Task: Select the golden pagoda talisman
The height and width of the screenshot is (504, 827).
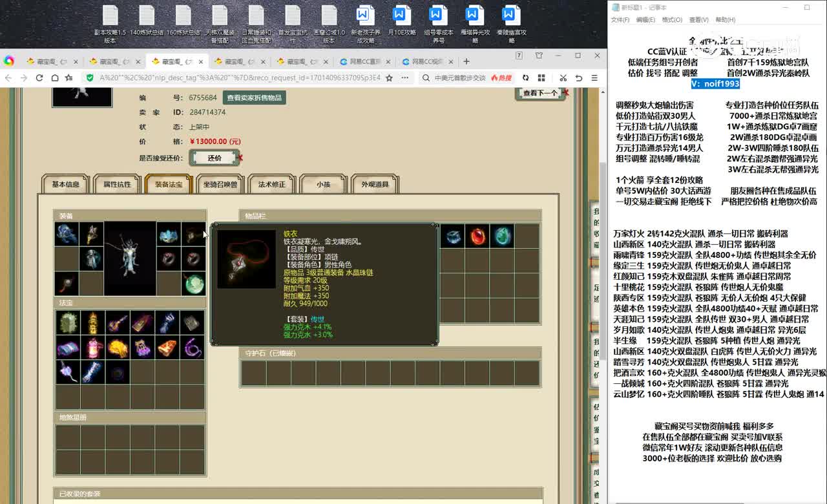Action: click(92, 322)
